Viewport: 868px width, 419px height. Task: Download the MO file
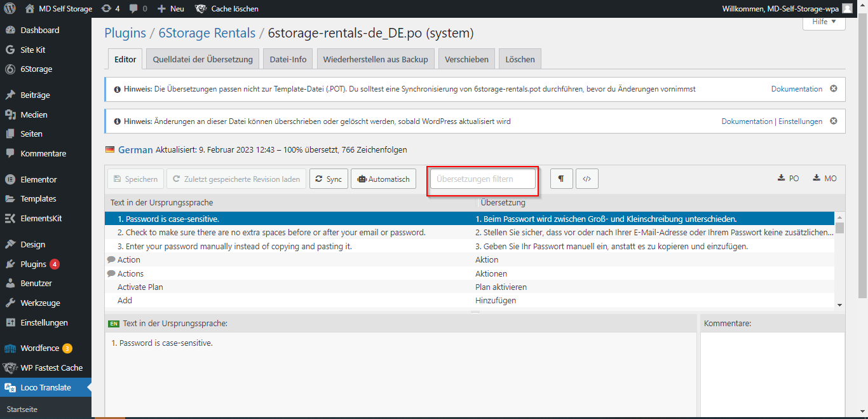(x=825, y=179)
